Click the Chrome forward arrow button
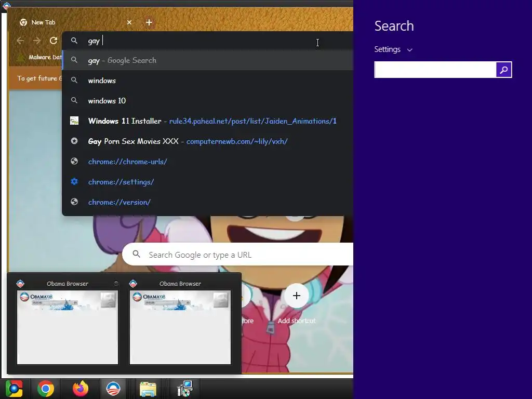 (x=37, y=41)
